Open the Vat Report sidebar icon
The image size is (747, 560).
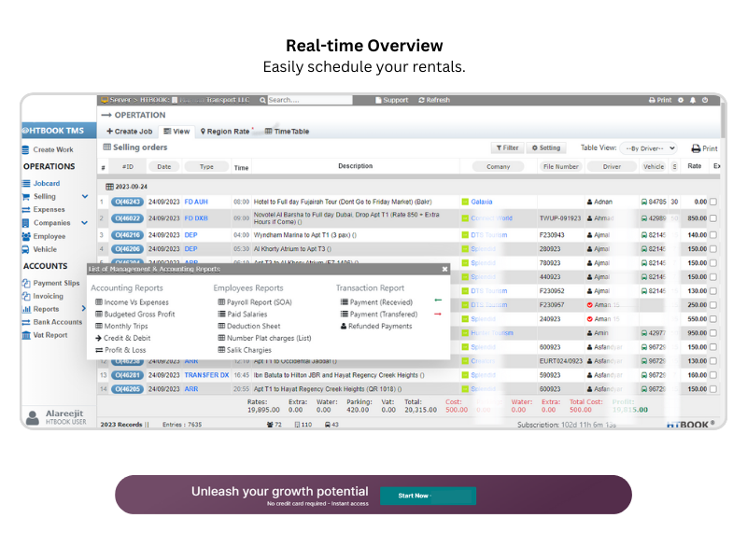[x=25, y=335]
